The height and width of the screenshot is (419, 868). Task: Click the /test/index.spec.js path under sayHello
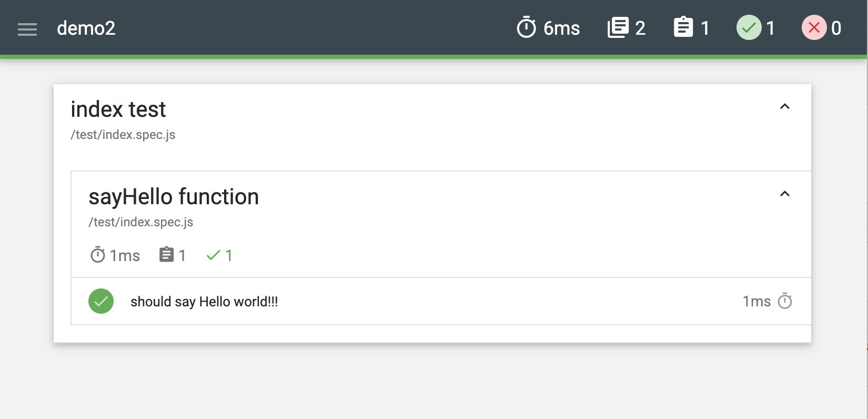point(141,222)
